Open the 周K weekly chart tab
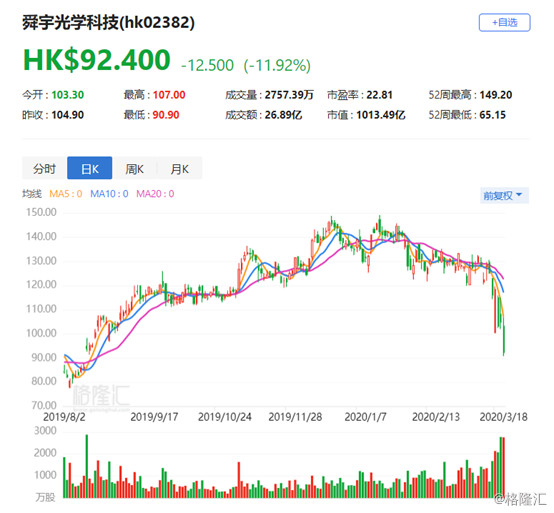The image size is (554, 513). coord(135,169)
